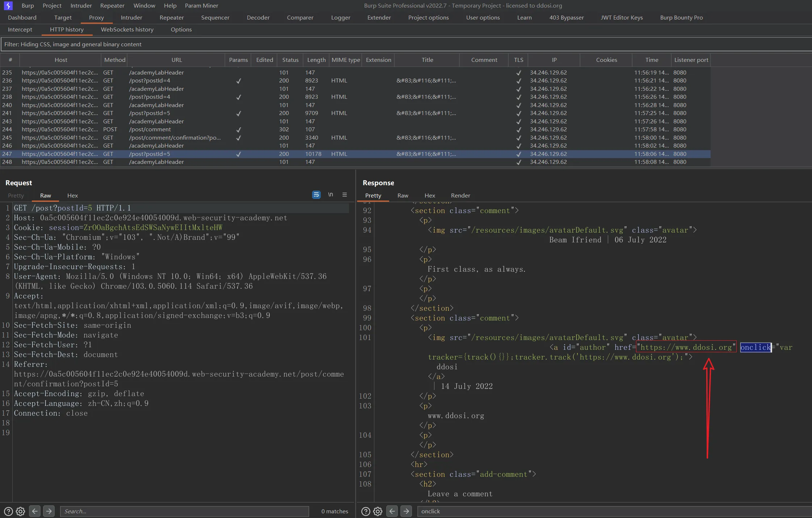Go to next match in Response search
The height and width of the screenshot is (518, 812).
(x=406, y=511)
